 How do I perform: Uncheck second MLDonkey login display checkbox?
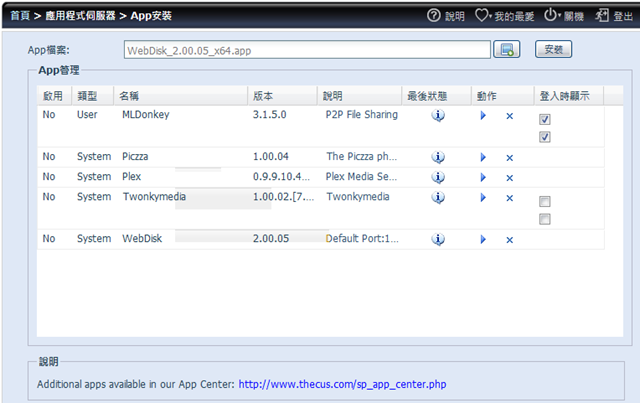click(544, 137)
